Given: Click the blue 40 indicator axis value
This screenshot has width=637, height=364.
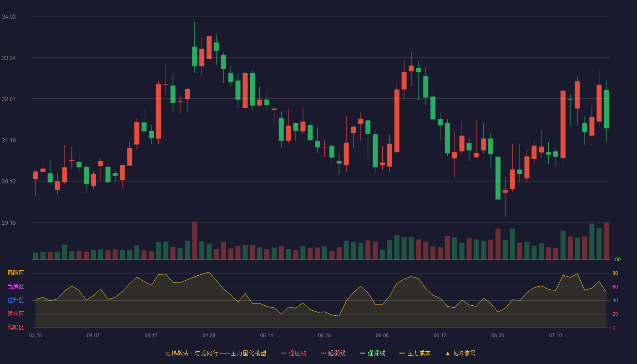Looking at the screenshot, I should [x=615, y=300].
